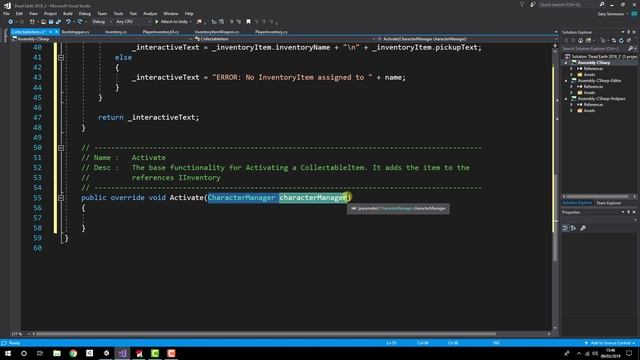Click the Quick Launch magnifier icon
The image size is (640, 360).
(x=602, y=4)
